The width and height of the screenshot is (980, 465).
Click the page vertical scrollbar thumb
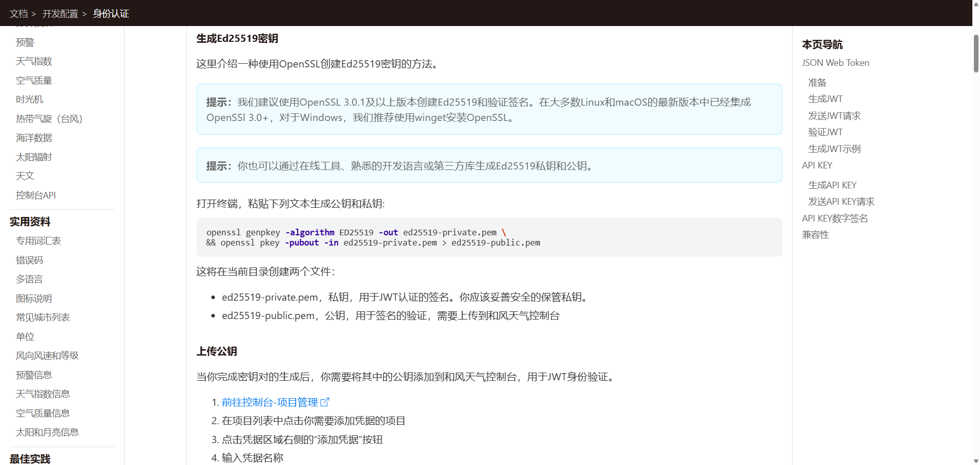976,54
